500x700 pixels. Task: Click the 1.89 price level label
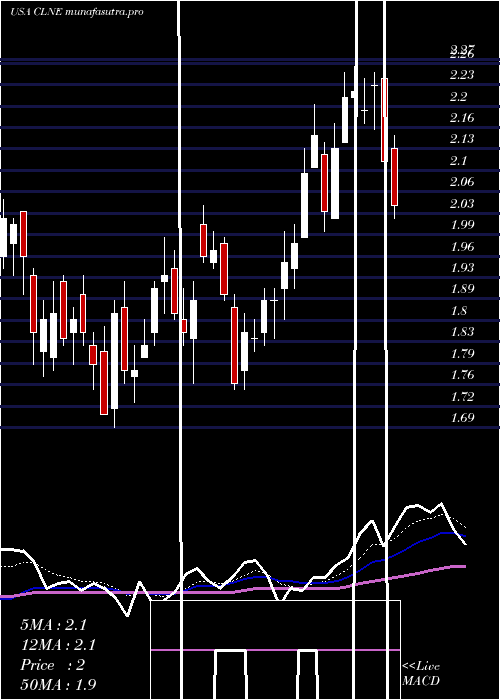pos(462,289)
